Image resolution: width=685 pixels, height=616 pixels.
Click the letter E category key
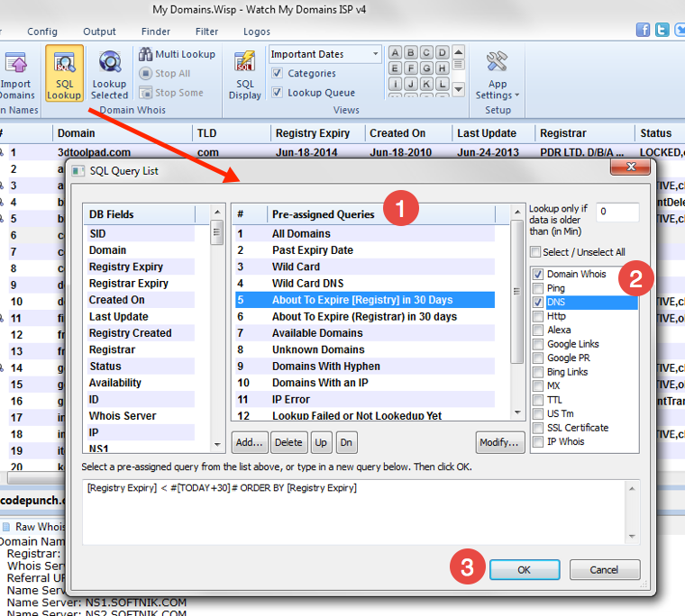(395, 68)
